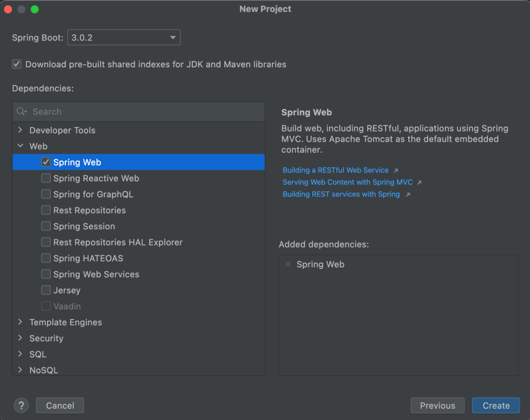Click the arrow icon beside Serving Web Content with Spring MVC
530x420 pixels.
[420, 182]
